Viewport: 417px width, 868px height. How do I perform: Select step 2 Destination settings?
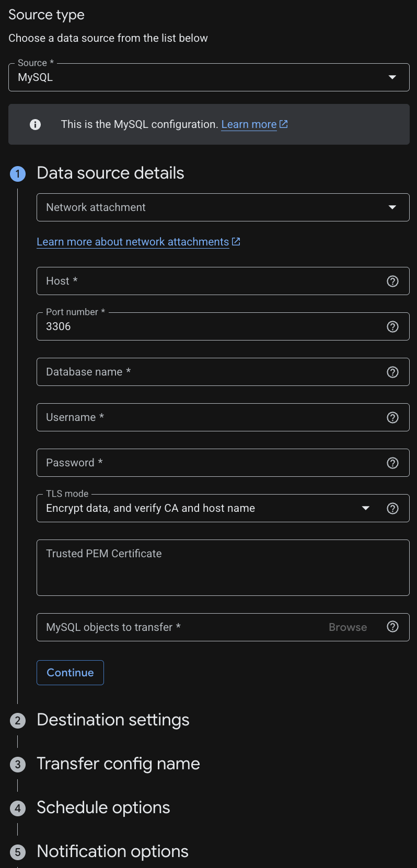tap(113, 720)
